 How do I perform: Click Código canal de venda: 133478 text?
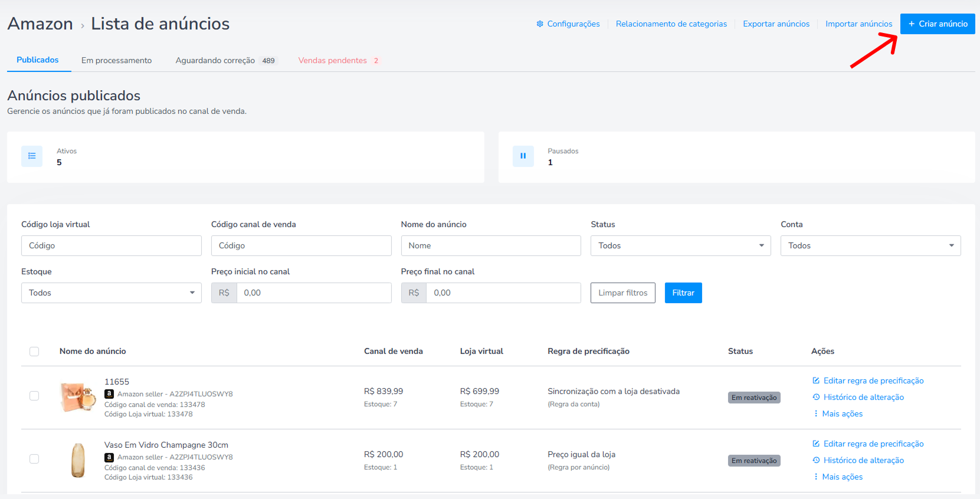(155, 405)
